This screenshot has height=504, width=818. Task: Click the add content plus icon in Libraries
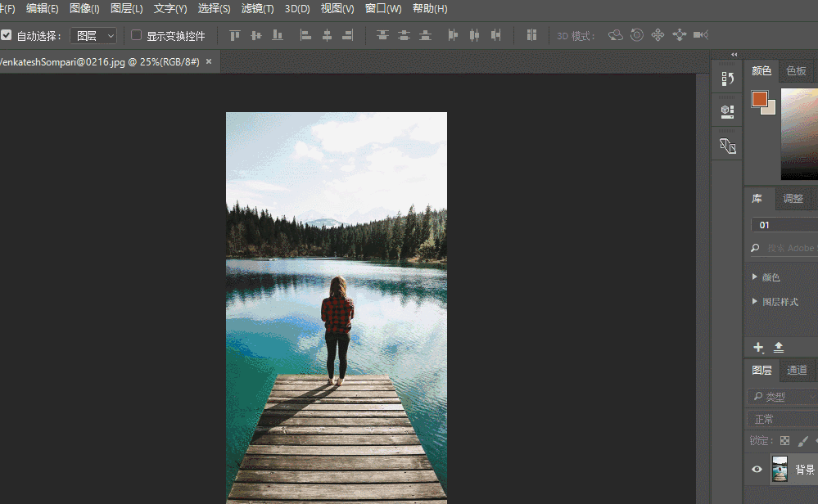758,347
